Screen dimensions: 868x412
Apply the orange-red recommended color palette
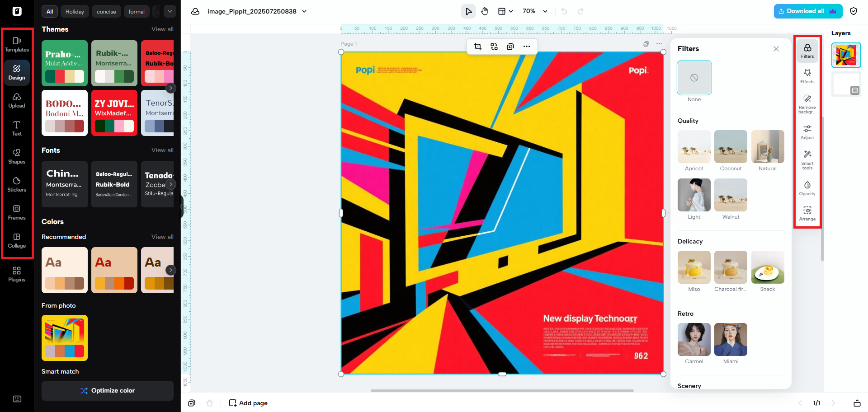[x=114, y=270]
